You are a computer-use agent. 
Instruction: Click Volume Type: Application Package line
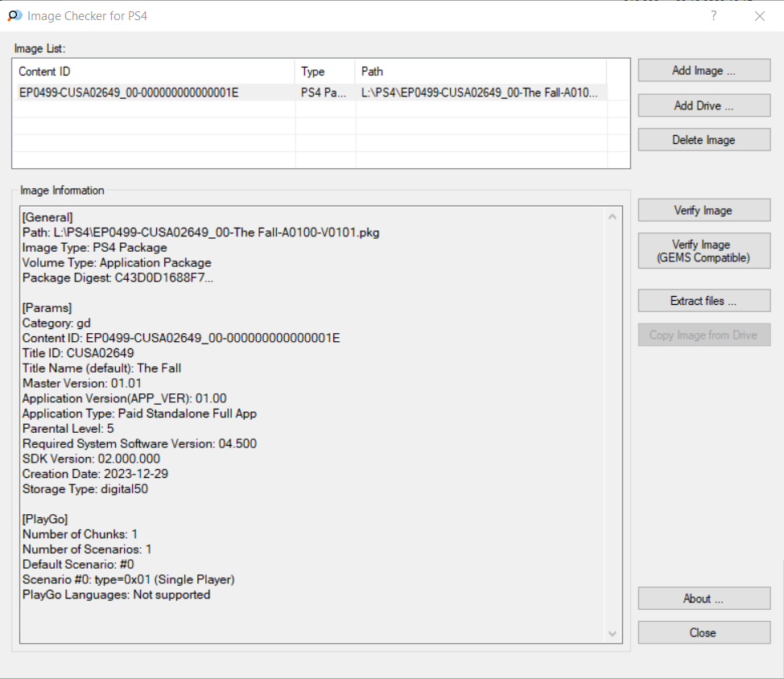(117, 262)
